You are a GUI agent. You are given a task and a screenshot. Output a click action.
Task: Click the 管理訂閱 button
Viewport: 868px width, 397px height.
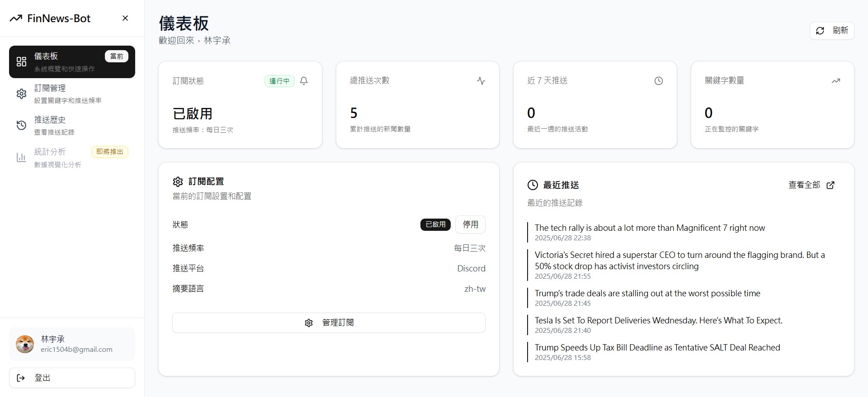click(329, 323)
